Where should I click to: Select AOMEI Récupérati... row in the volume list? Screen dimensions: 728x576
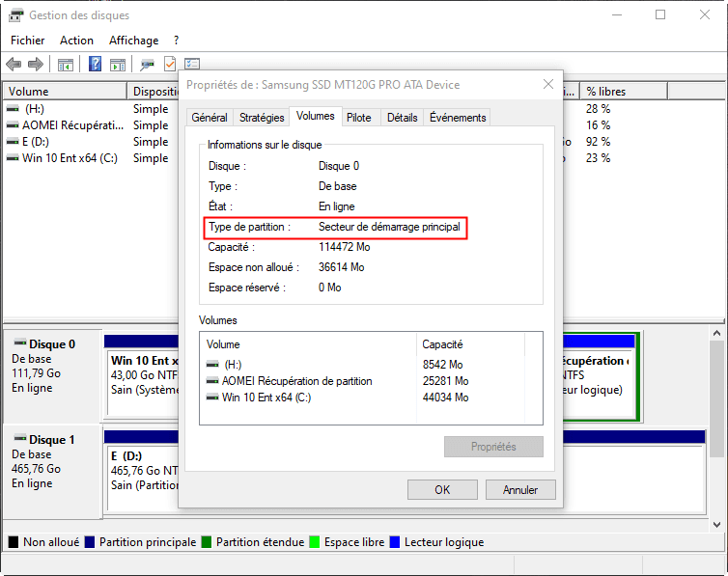click(x=91, y=125)
